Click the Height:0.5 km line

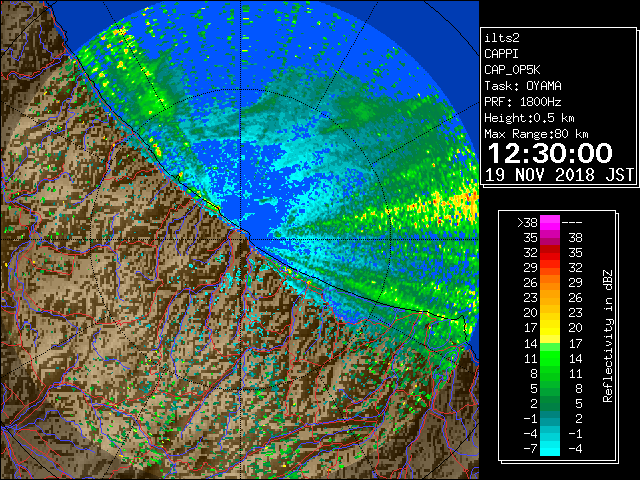[529, 118]
